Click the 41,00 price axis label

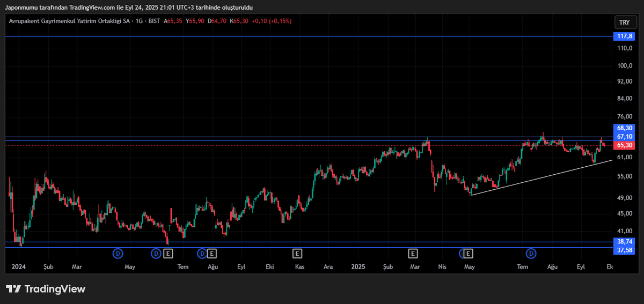[x=625, y=231]
